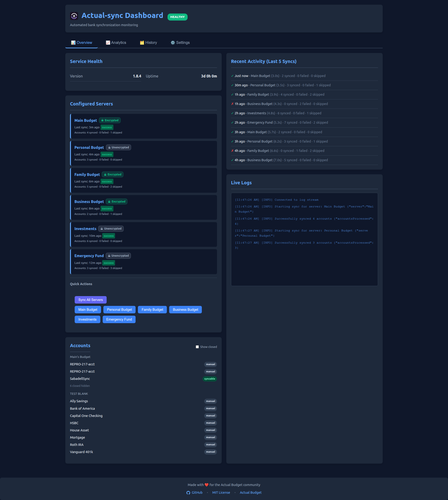Select the Vanguard 401k account
The height and width of the screenshot is (500, 448).
click(143, 452)
